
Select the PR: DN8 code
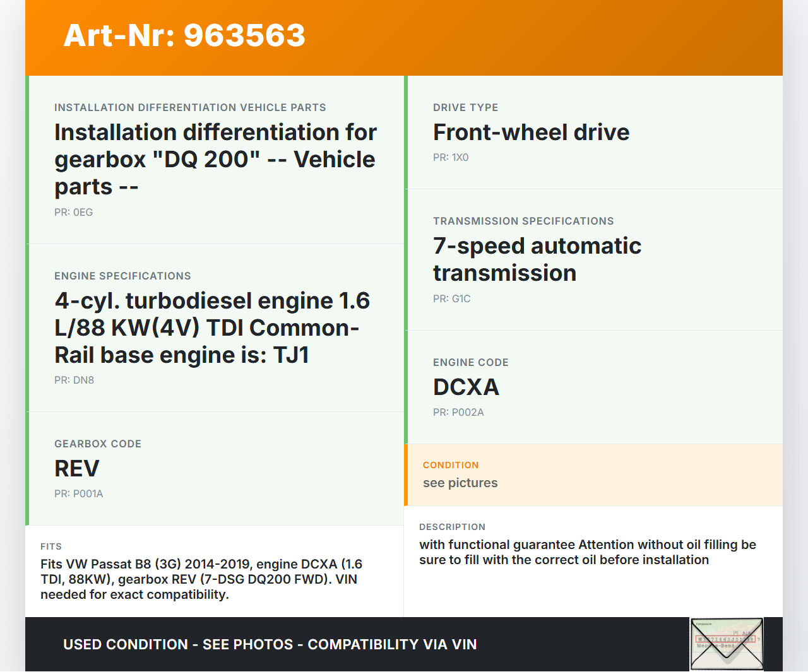74,380
